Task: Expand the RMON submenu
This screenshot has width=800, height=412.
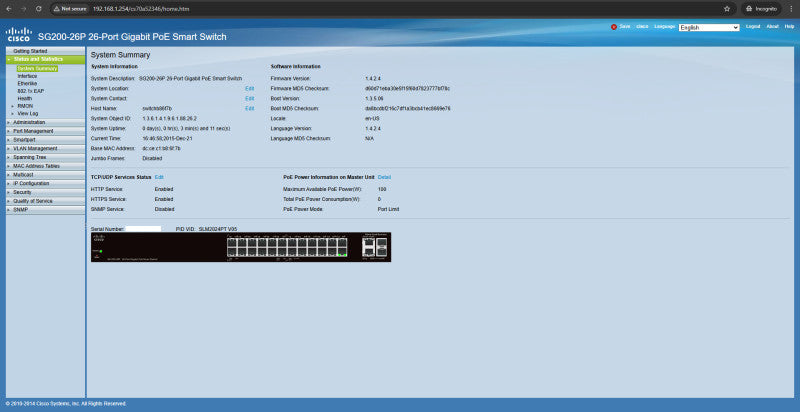Action: 12,106
